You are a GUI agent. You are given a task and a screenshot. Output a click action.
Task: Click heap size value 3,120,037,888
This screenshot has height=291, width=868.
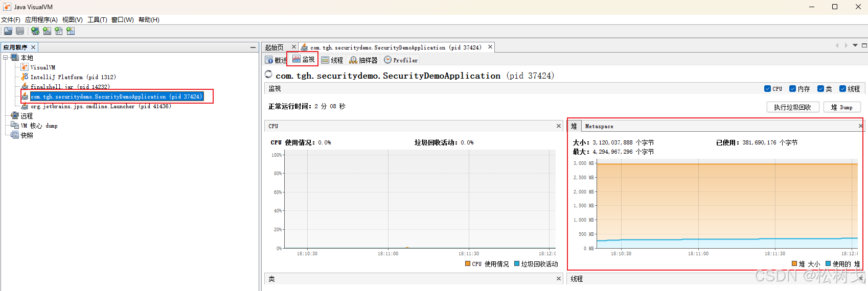pyautogui.click(x=612, y=142)
